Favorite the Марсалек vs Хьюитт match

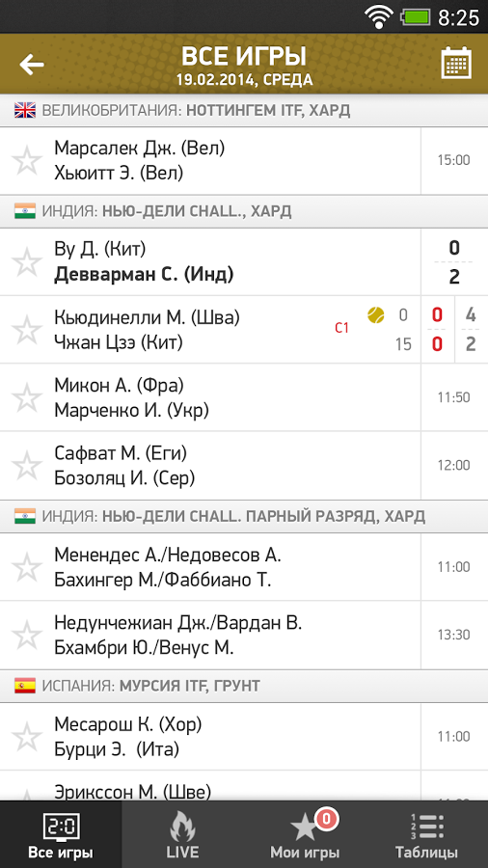pyautogui.click(x=27, y=161)
